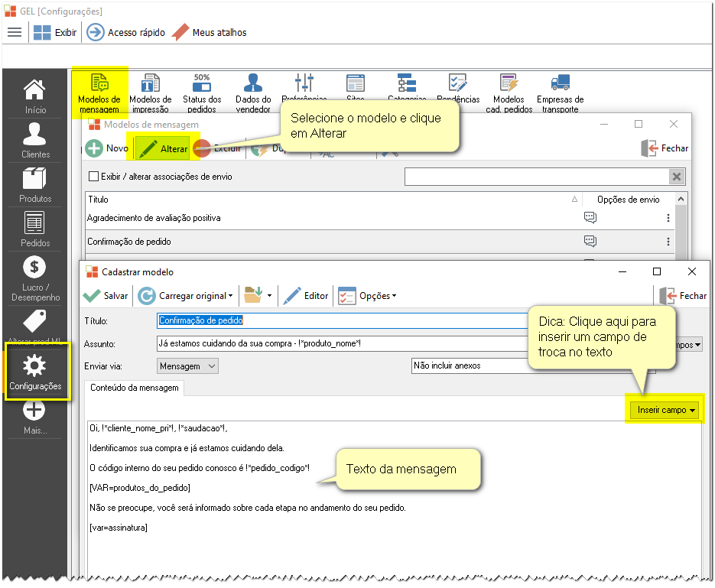The width and height of the screenshot is (715, 588).
Task: Open Modelos de impressão settings
Action: pos(151,93)
